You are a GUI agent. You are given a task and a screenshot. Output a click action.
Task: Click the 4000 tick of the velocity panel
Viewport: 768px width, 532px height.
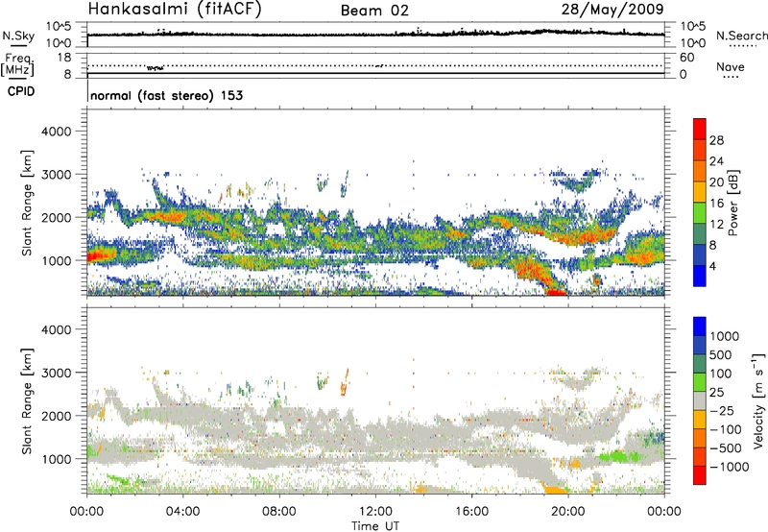click(x=57, y=329)
